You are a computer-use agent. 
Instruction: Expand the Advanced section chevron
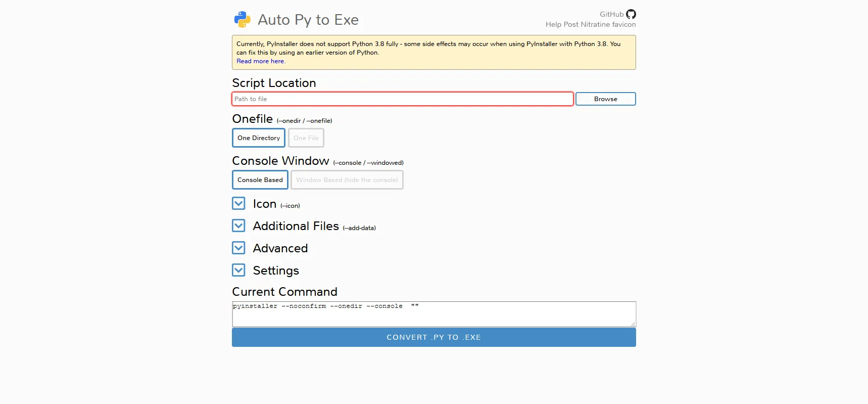[x=238, y=248]
